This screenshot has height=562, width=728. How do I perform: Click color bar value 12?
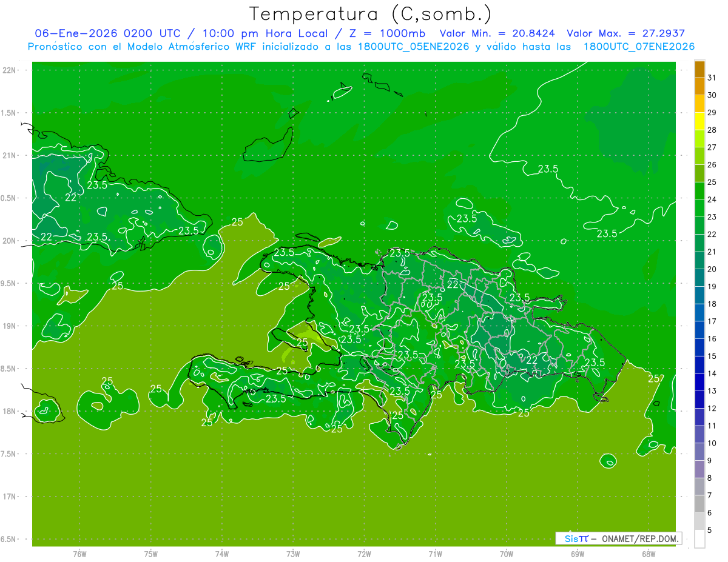[712, 409]
